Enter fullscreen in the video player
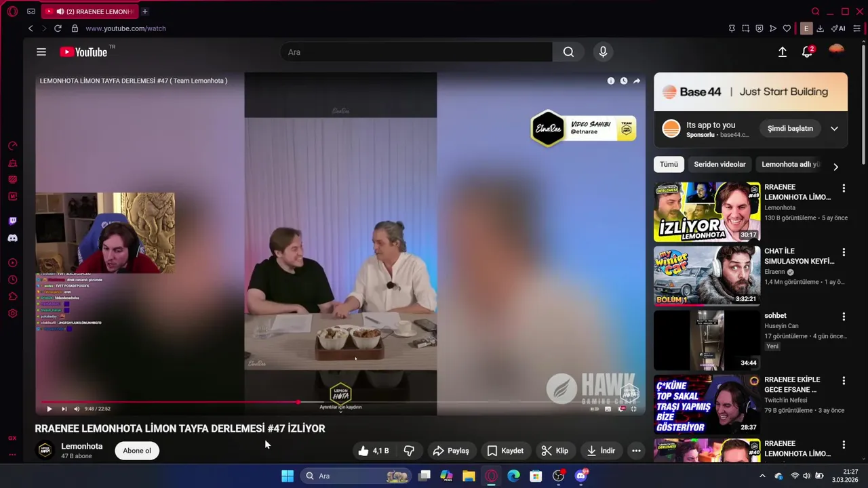This screenshot has height=488, width=868. 634,409
